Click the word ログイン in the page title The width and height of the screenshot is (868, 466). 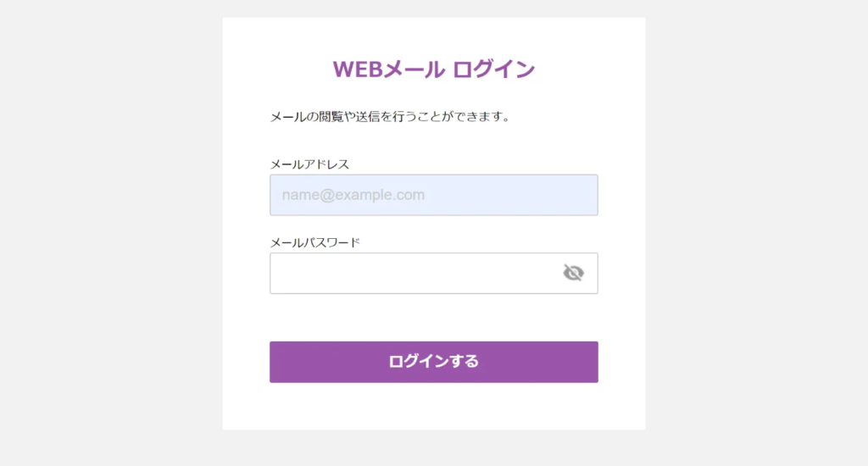(493, 69)
